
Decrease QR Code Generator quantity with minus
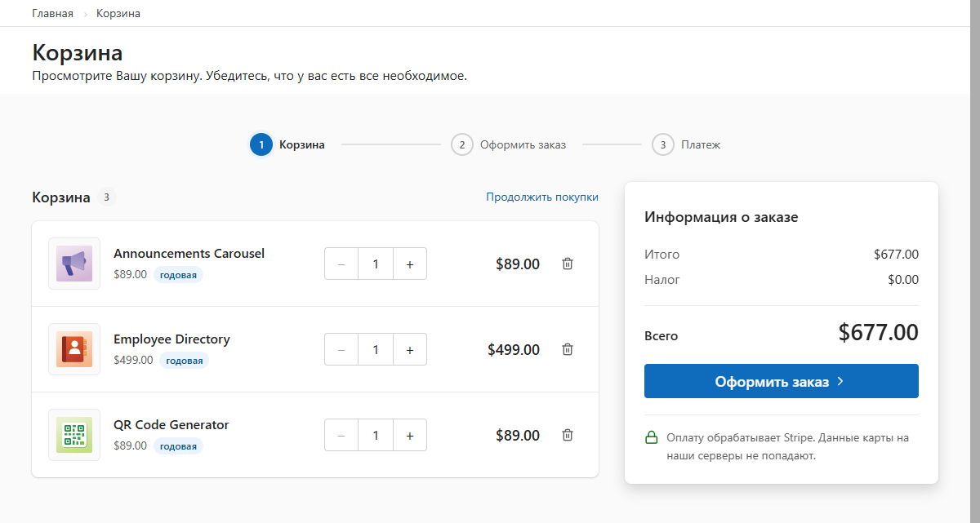click(x=341, y=435)
